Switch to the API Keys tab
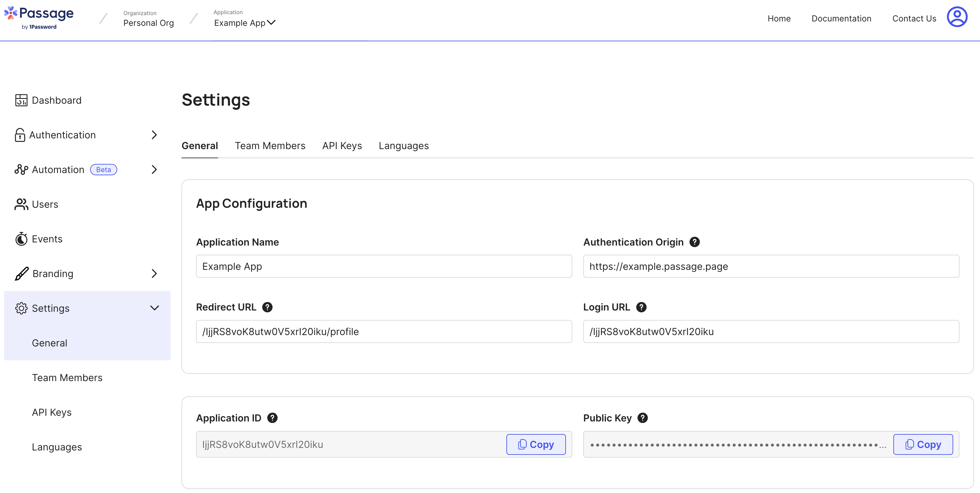The height and width of the screenshot is (493, 980). (x=342, y=146)
